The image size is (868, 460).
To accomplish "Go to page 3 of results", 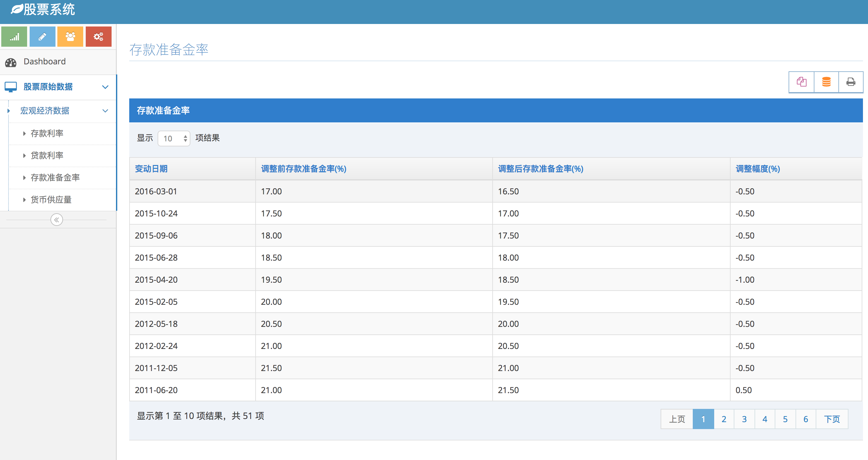I will pos(744,419).
